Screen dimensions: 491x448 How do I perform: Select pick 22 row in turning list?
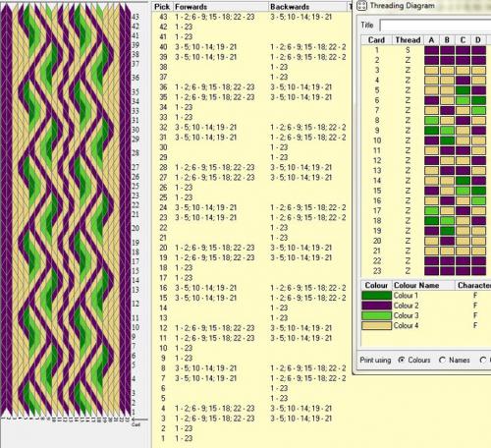(249, 228)
